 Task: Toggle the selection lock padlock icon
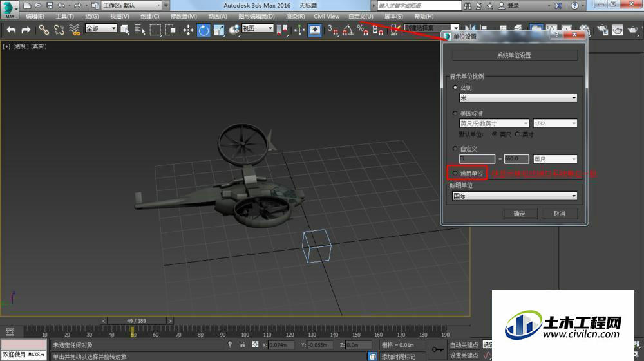(x=242, y=345)
